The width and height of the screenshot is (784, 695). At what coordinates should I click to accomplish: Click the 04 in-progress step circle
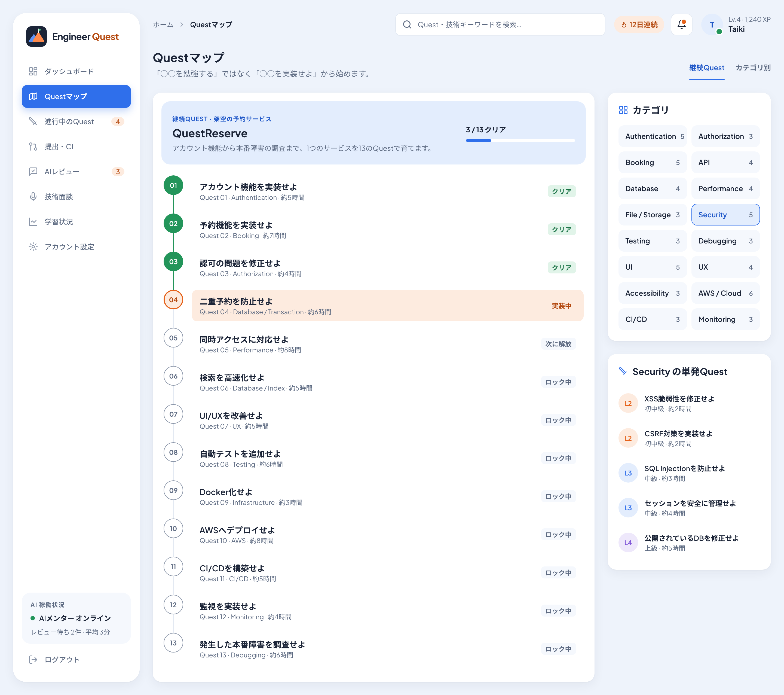tap(173, 300)
